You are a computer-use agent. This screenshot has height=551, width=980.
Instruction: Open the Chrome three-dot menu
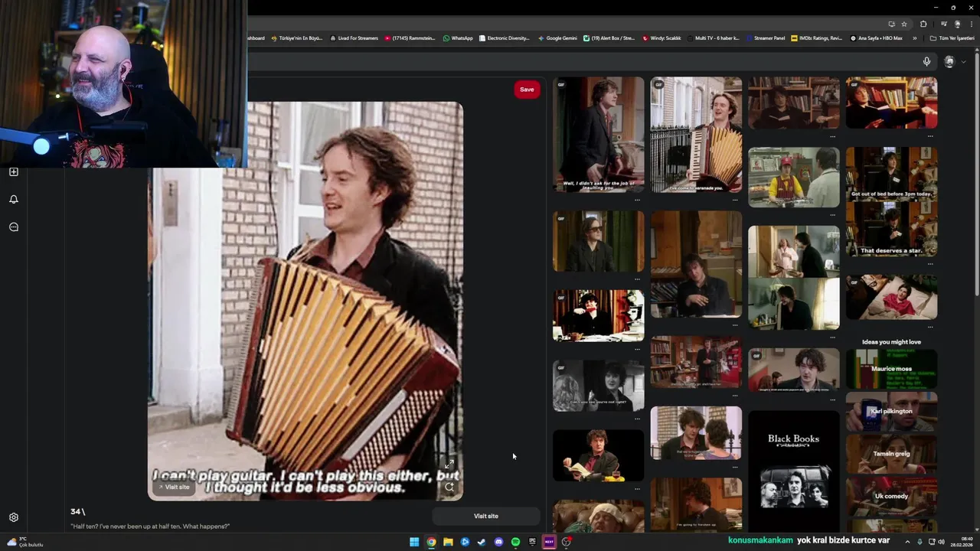pos(970,24)
